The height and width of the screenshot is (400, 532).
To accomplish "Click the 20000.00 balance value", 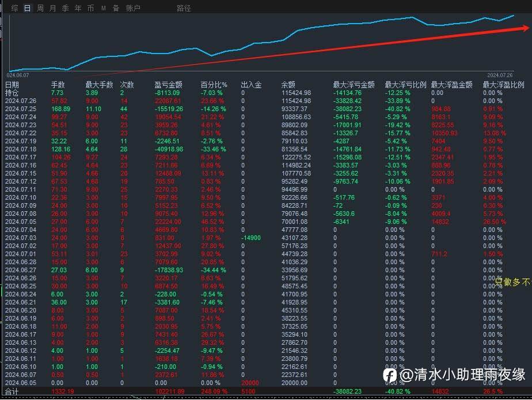I will coord(295,383).
